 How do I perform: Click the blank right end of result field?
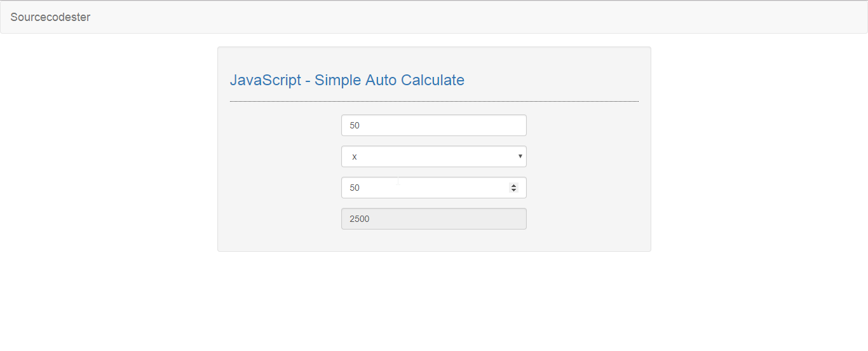[x=496, y=219]
